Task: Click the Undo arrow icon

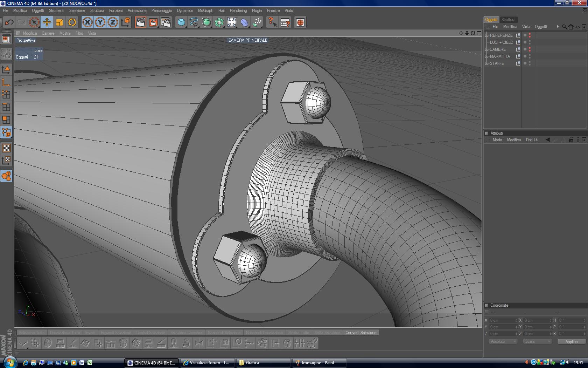Action: click(x=9, y=22)
